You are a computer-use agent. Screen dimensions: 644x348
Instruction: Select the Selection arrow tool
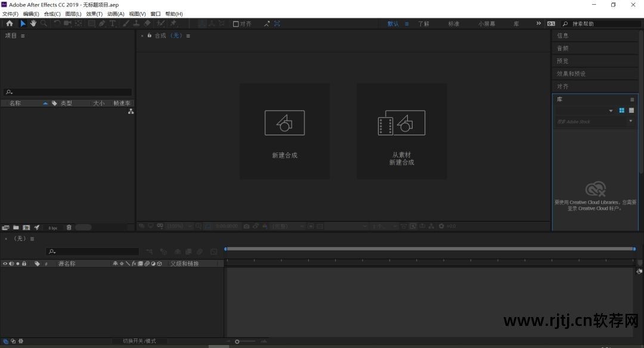pos(23,23)
